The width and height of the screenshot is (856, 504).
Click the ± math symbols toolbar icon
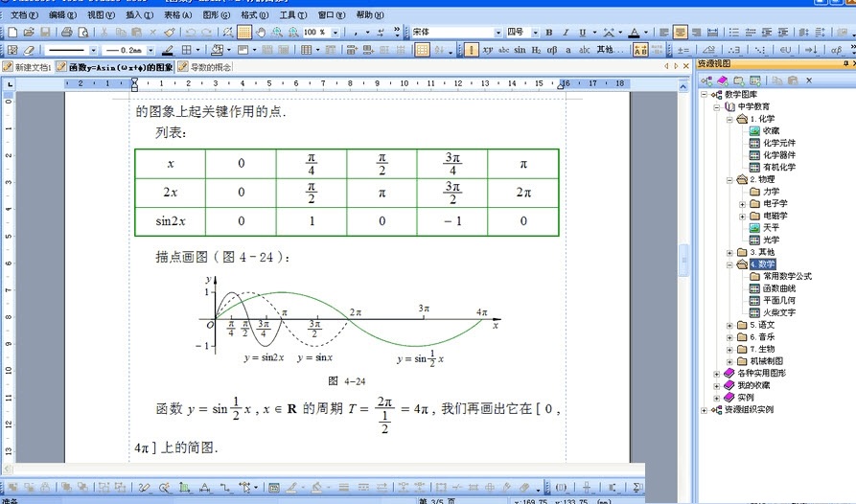coord(682,50)
